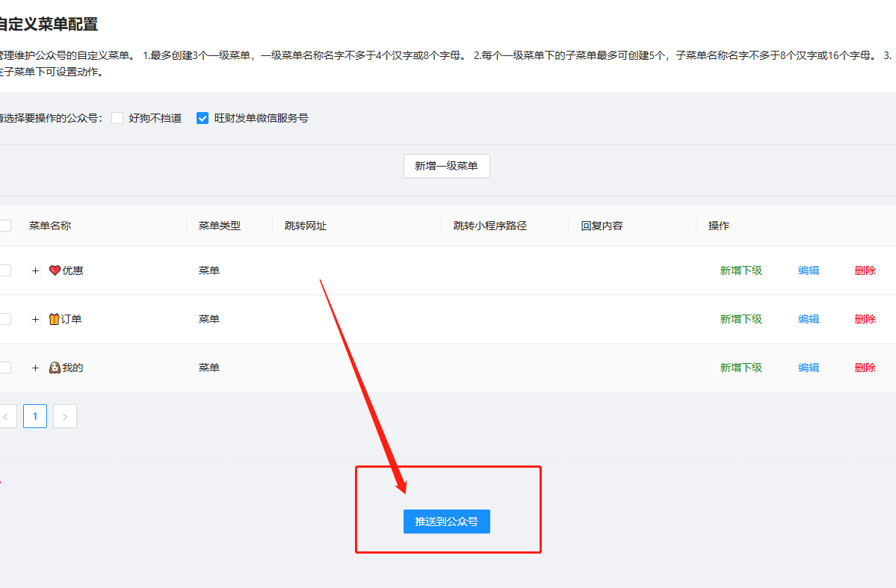896x588 pixels.
Task: Expand the 订单 menu row
Action: tap(35, 319)
